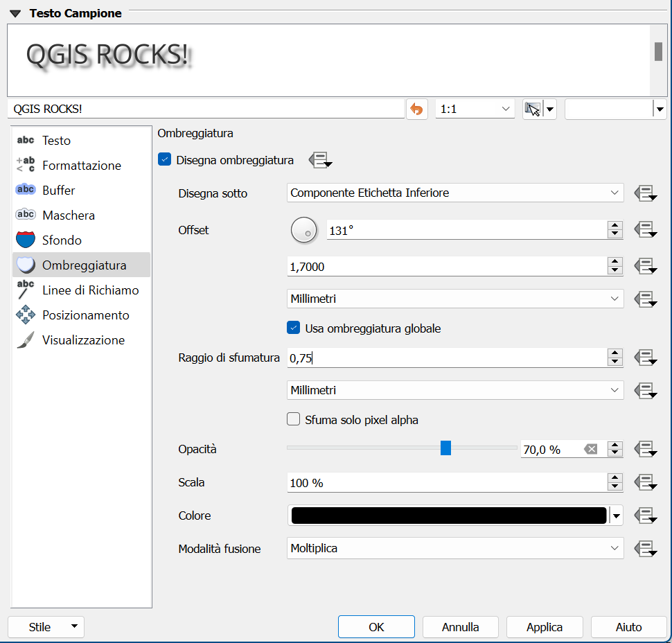Click the Raggio di sfumatura 0,75 field
This screenshot has height=643, width=672.
point(447,358)
